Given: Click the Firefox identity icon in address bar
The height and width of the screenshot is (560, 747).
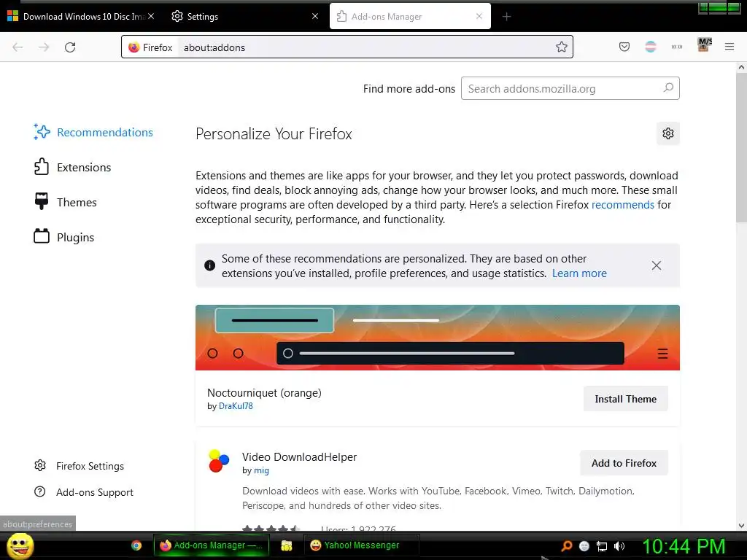Looking at the screenshot, I should click(x=134, y=47).
